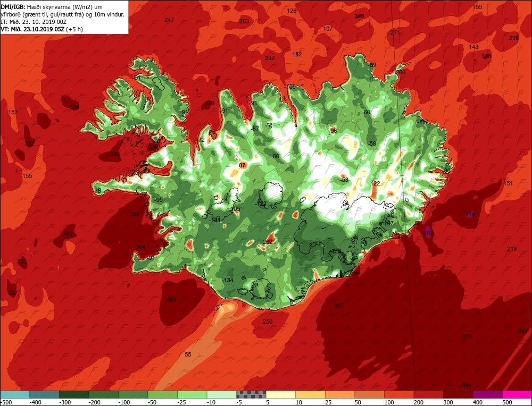
Task: Click the map value '263' at the top
Action: tap(244, 21)
